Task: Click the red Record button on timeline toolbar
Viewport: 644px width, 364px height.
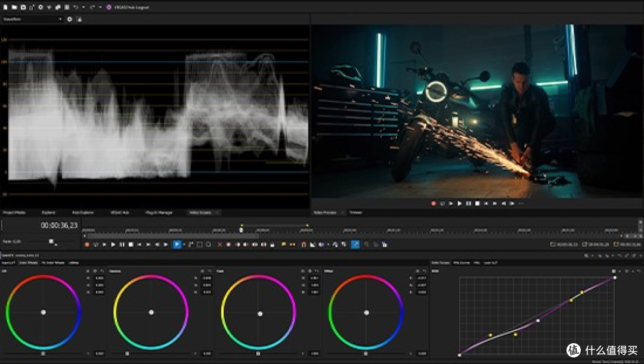Action: point(87,245)
